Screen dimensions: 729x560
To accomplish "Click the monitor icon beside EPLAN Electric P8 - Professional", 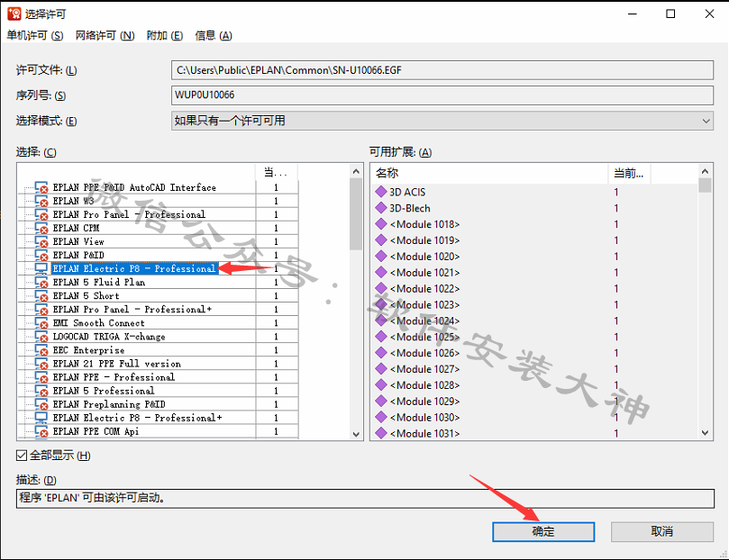I will (x=41, y=268).
